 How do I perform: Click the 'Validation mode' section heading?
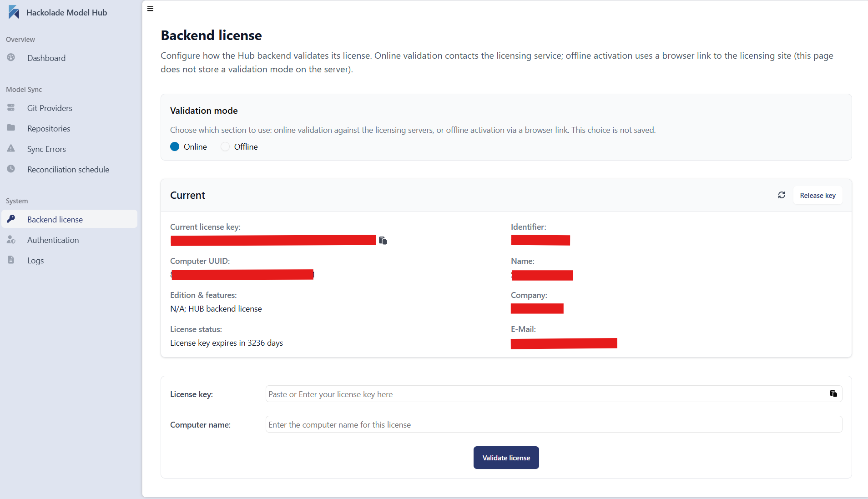(204, 111)
